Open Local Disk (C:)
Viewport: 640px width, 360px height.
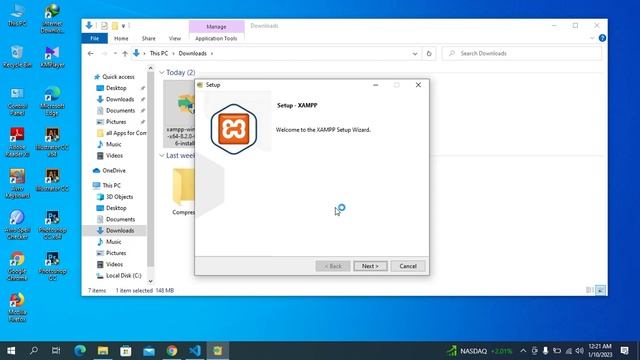click(x=123, y=276)
